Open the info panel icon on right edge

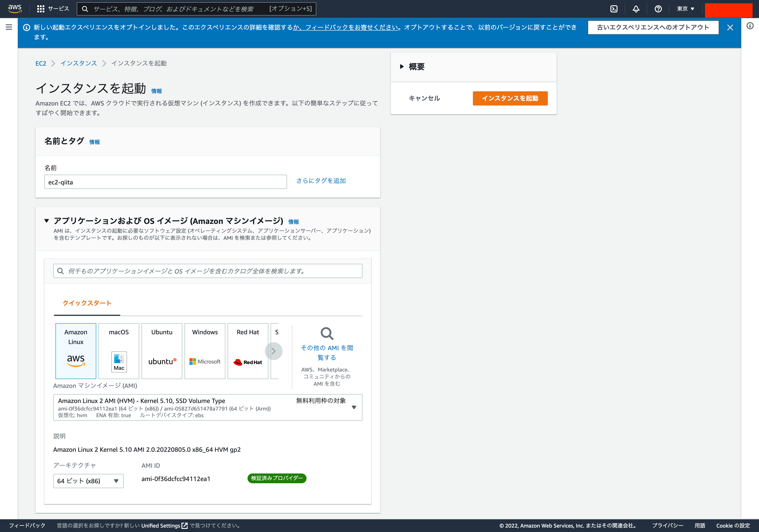pyautogui.click(x=750, y=26)
